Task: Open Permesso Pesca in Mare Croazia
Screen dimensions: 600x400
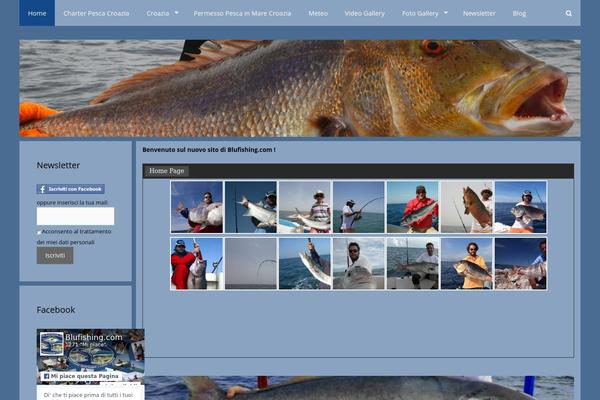Action: [x=242, y=13]
